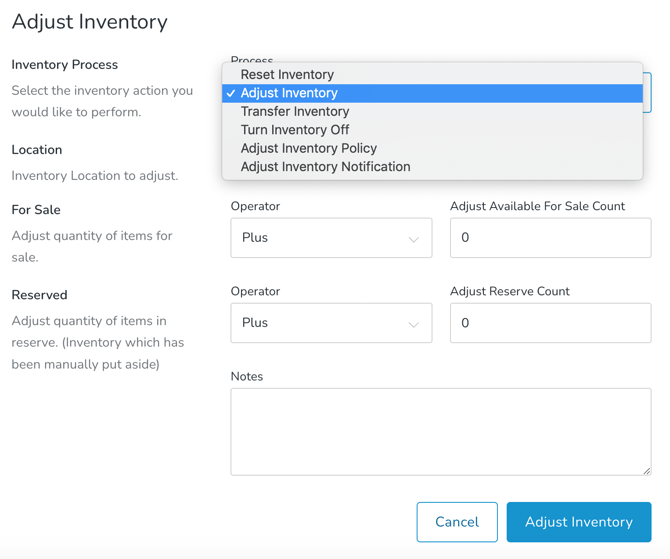Viewport: 670px width, 559px height.
Task: Click the Adjust Reserve Count label
Action: [509, 291]
